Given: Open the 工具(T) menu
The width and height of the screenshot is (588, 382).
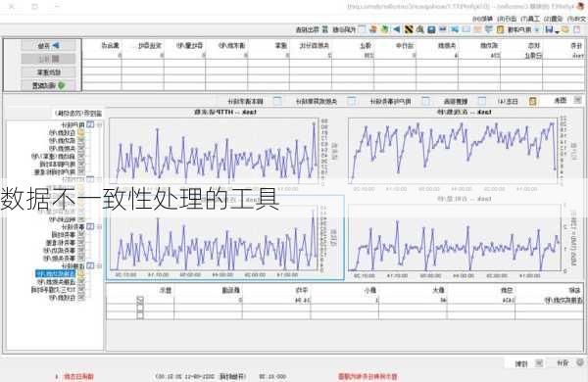Looking at the screenshot, I should (530, 19).
